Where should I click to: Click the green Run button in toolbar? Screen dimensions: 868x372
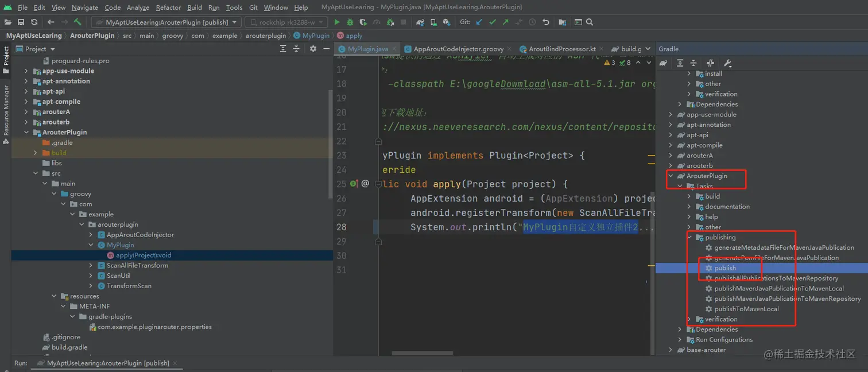click(x=337, y=22)
